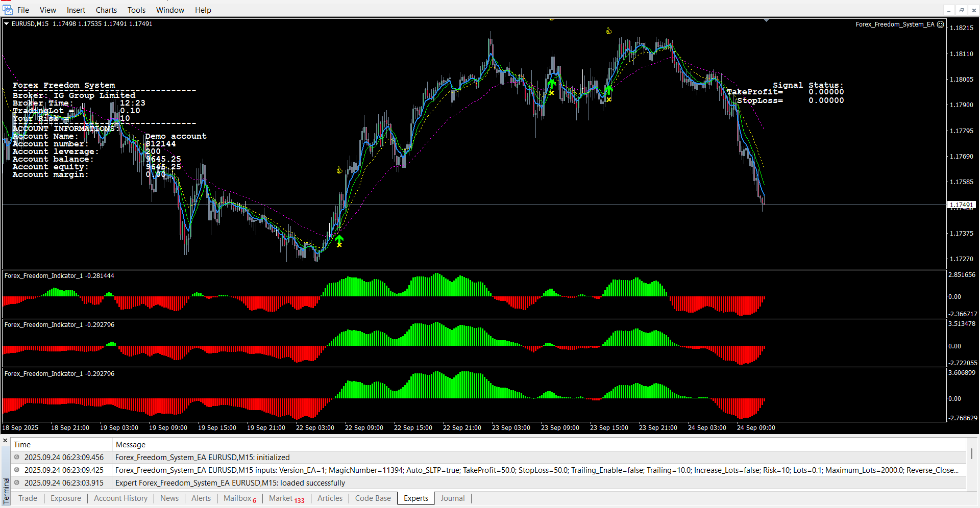Open the Charts menu
The width and height of the screenshot is (980, 508).
pyautogui.click(x=106, y=10)
